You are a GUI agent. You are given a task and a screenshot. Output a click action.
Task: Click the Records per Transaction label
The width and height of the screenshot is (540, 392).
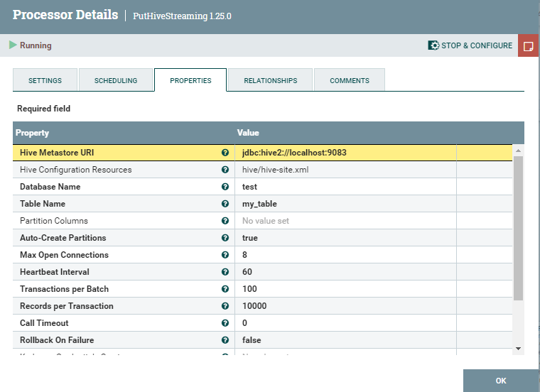pos(67,306)
